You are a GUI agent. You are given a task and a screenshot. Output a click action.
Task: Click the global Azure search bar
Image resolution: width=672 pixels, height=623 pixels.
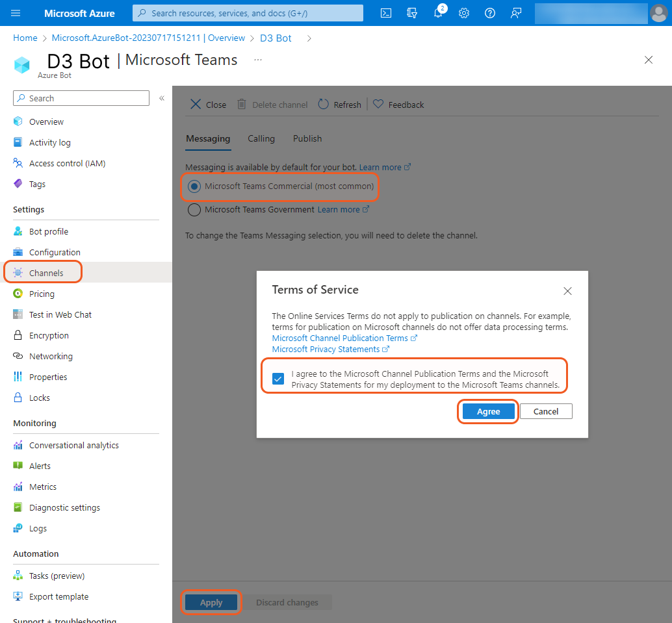248,13
